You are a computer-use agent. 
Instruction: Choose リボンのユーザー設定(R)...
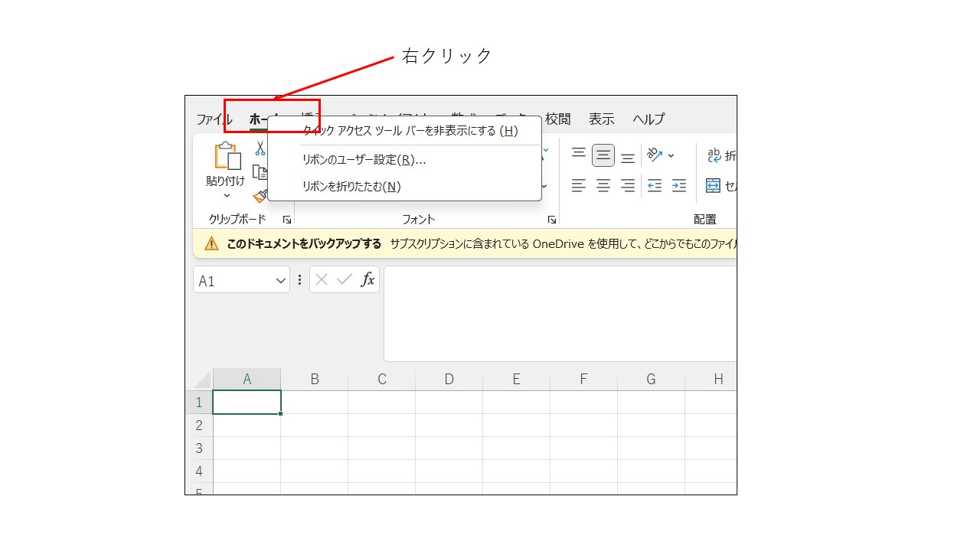pos(404,160)
